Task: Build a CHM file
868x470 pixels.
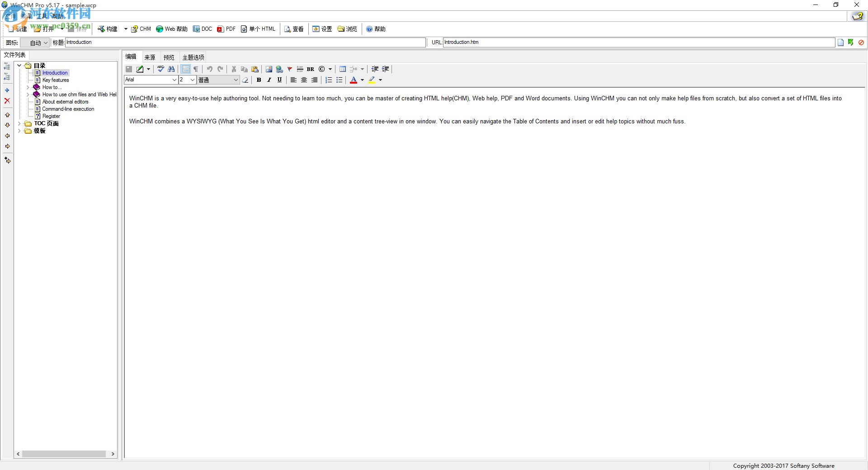Action: coord(141,29)
